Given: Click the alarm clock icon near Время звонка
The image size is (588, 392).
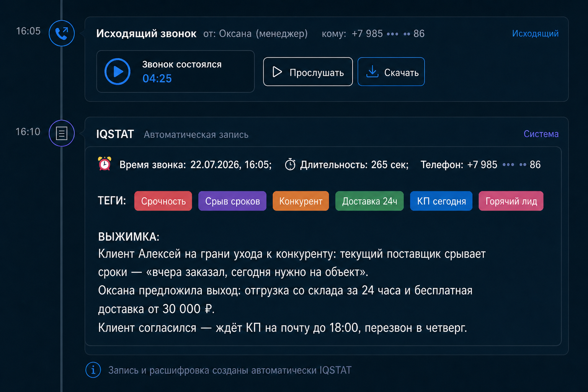Looking at the screenshot, I should 105,164.
